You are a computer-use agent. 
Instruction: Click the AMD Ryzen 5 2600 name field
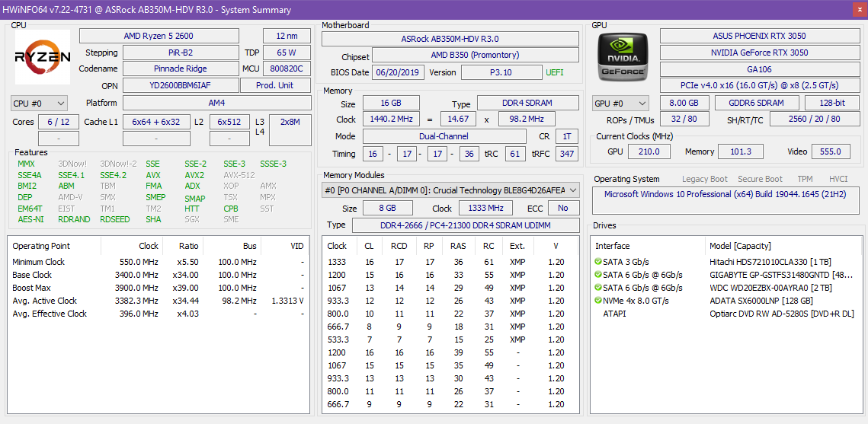tap(159, 36)
